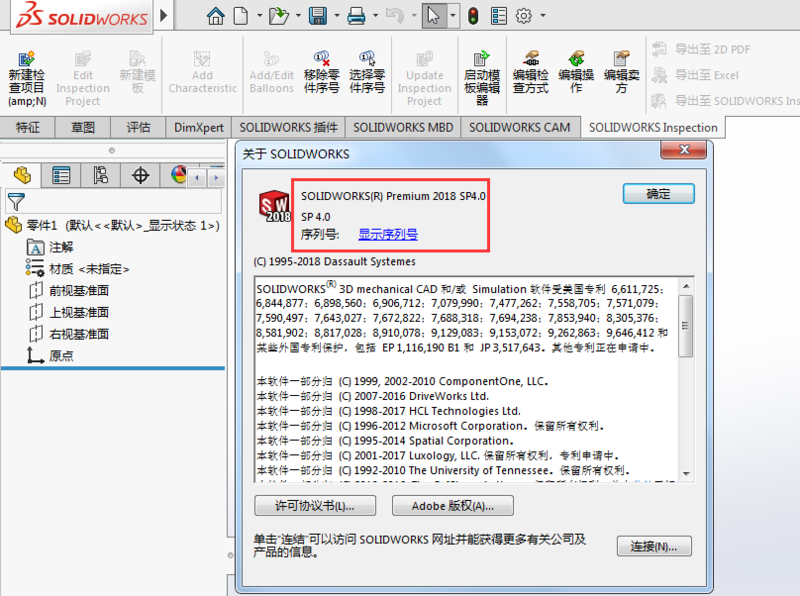Viewport: 800px width, 596px height.
Task: Switch to the DimXpert tab
Action: 198,128
